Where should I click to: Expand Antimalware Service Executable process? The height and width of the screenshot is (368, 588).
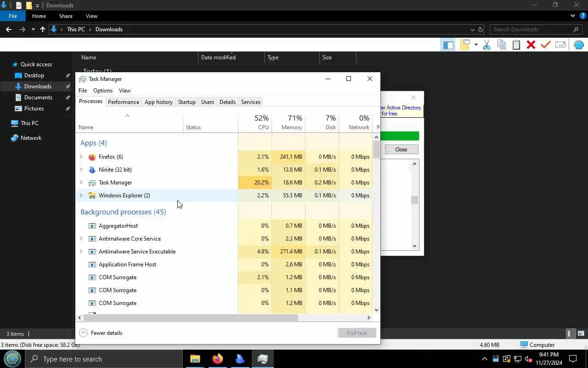pos(81,252)
